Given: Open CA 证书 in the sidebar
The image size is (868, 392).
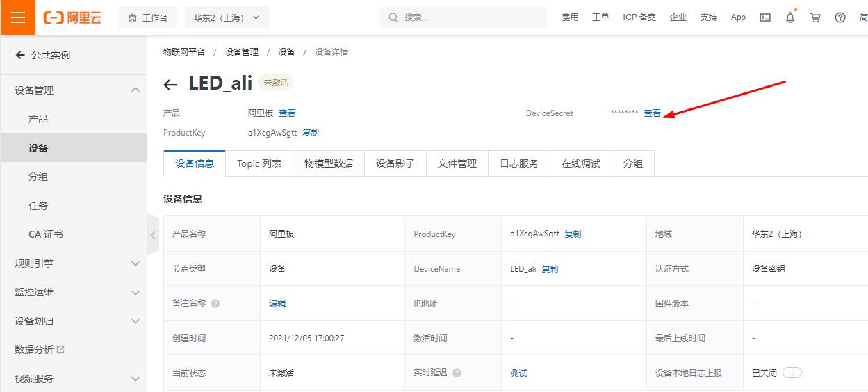Looking at the screenshot, I should coord(46,234).
